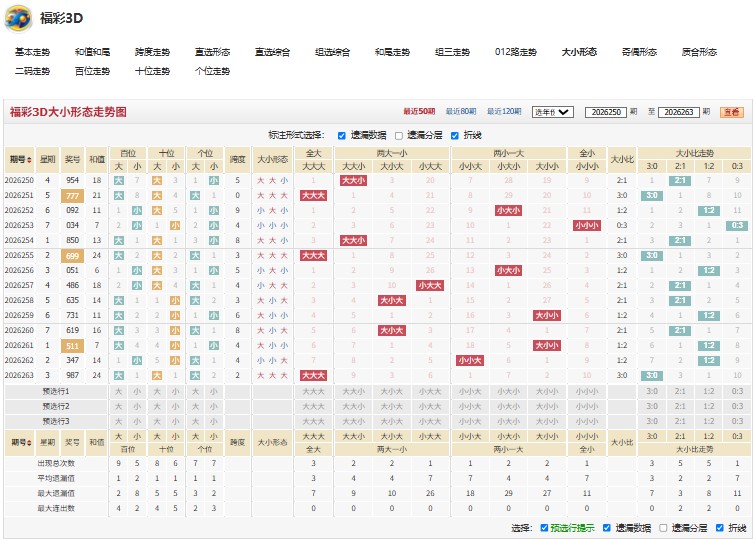Toggle the 预选行提示 checkbox at bottom
Image resolution: width=755 pixels, height=539 pixels.
544,528
